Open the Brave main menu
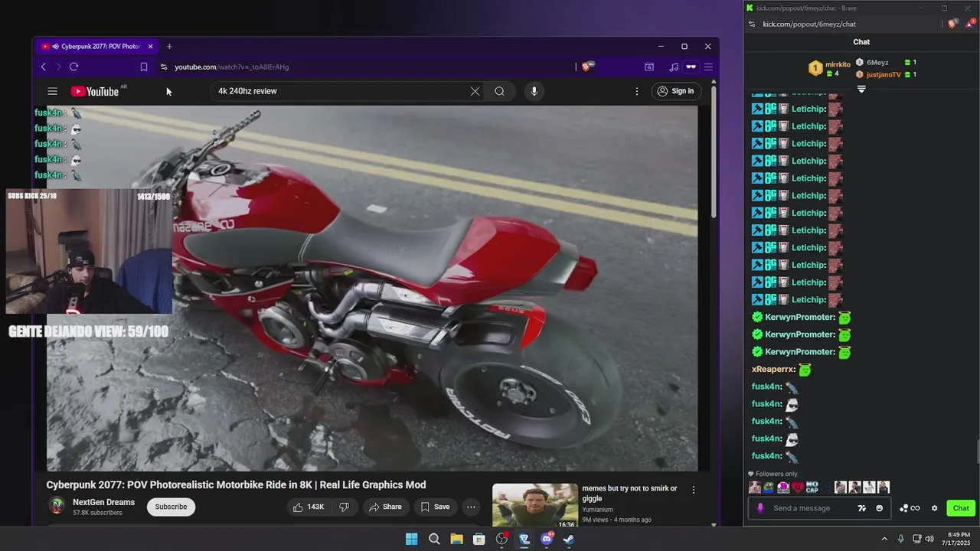Viewport: 980px width, 551px height. point(708,67)
